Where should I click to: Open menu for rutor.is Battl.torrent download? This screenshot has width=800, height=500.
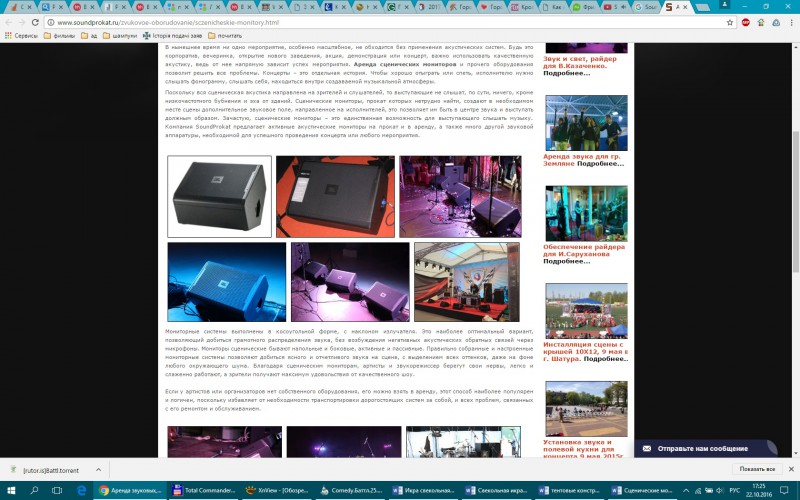(98, 469)
